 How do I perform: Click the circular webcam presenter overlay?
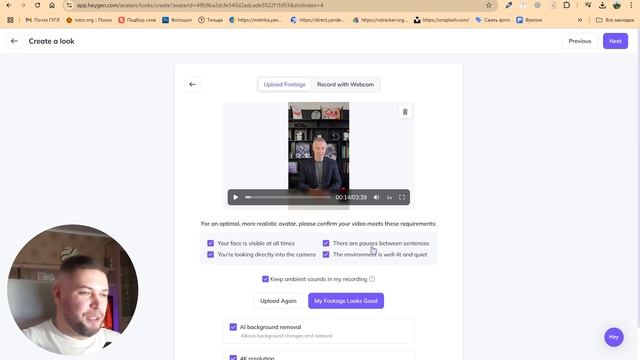click(73, 290)
